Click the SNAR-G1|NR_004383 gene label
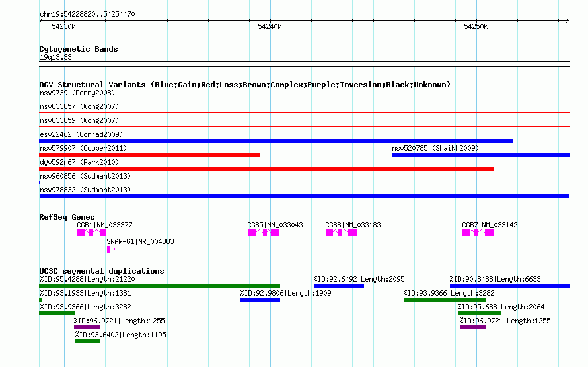This screenshot has width=588, height=367. pyautogui.click(x=140, y=241)
